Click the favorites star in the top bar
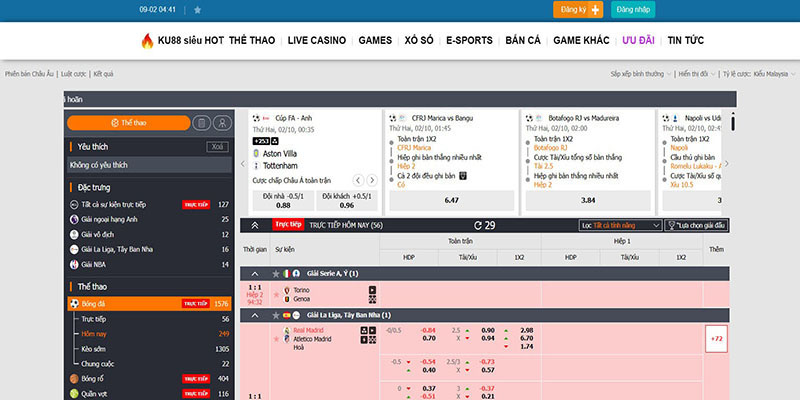The width and height of the screenshot is (800, 400). (197, 10)
